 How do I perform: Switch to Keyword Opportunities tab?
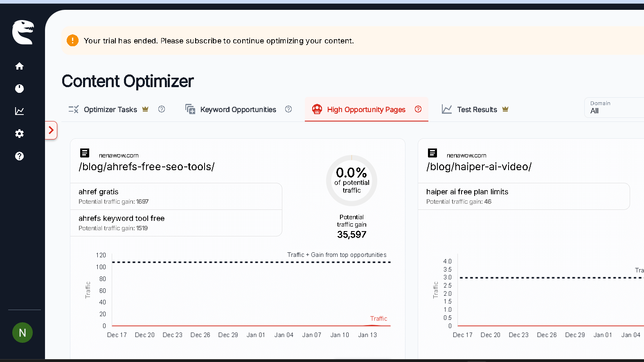(238, 110)
